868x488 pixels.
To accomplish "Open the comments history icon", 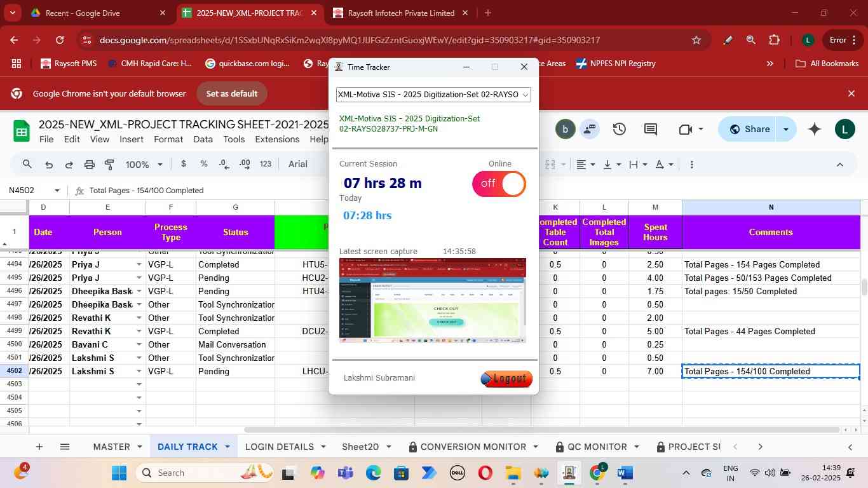I will pyautogui.click(x=651, y=129).
